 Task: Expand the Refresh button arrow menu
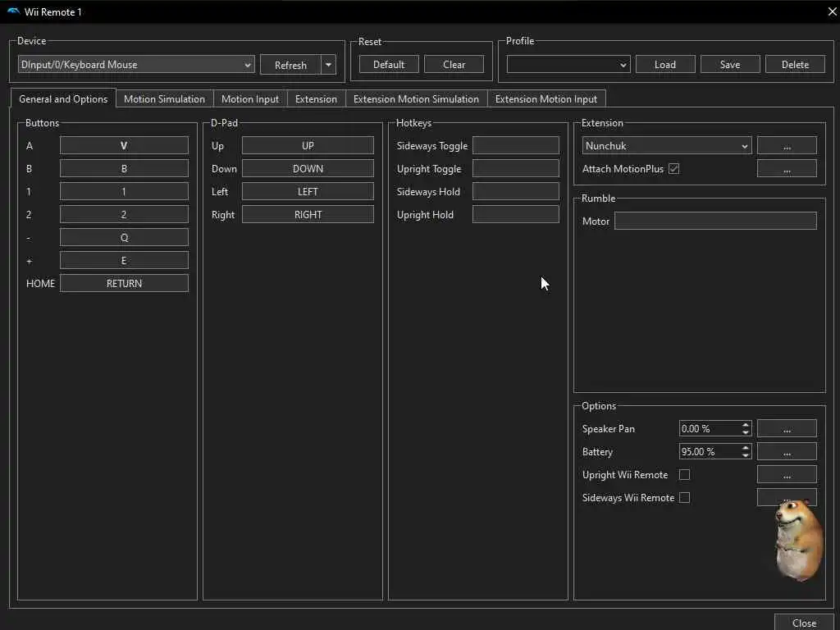pyautogui.click(x=328, y=65)
